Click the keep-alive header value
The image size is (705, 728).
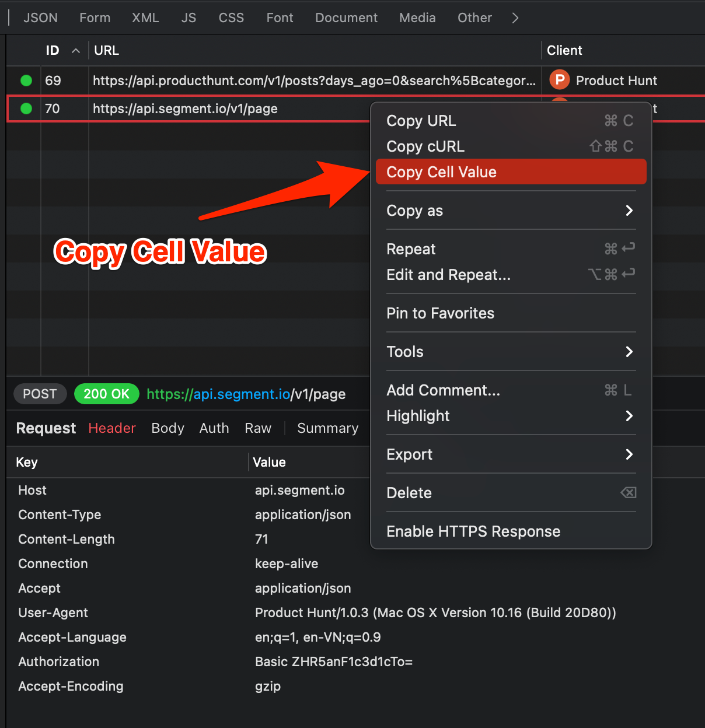287,564
